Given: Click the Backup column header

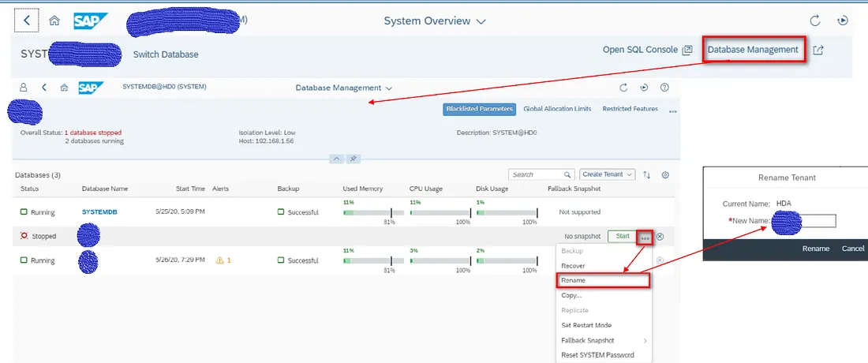Looking at the screenshot, I should click(288, 189).
